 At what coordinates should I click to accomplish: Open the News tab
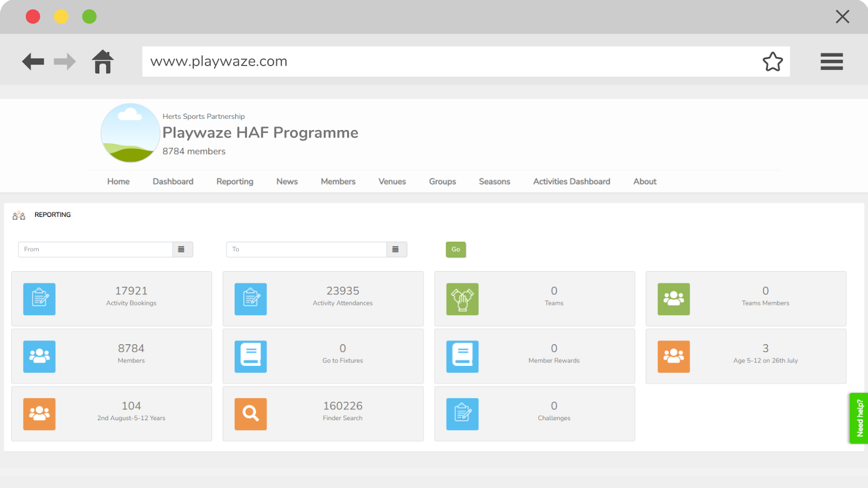pos(287,182)
